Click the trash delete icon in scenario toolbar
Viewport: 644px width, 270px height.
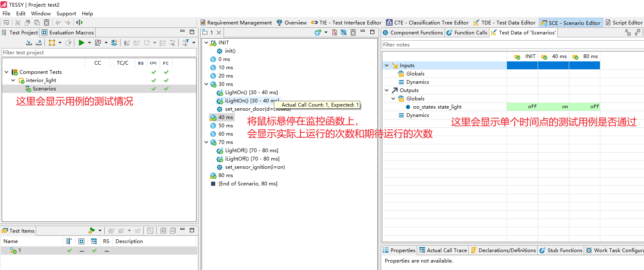[x=353, y=32]
